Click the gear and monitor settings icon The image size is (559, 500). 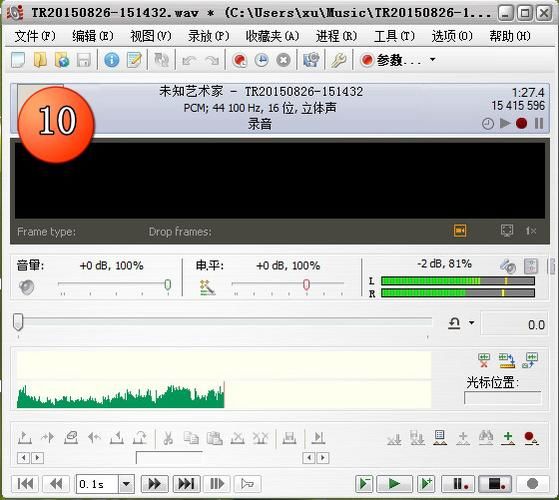point(311,60)
